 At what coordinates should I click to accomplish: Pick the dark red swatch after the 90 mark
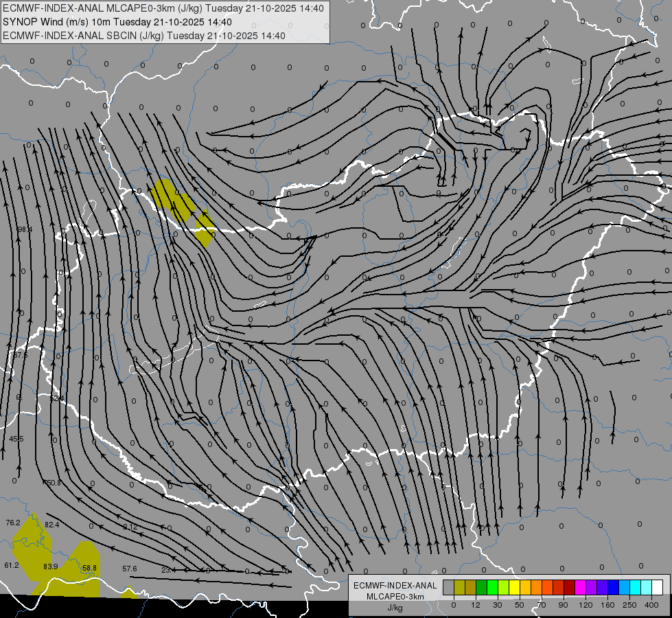click(570, 587)
